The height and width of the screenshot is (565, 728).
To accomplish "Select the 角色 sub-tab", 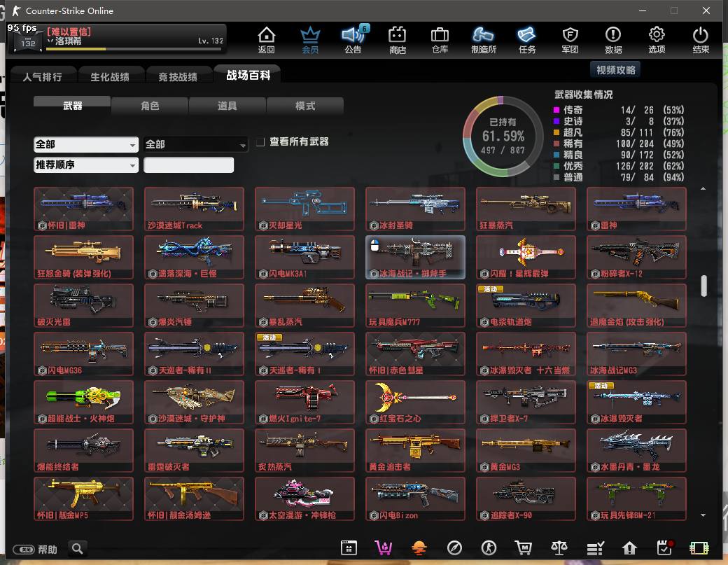I will tap(150, 106).
